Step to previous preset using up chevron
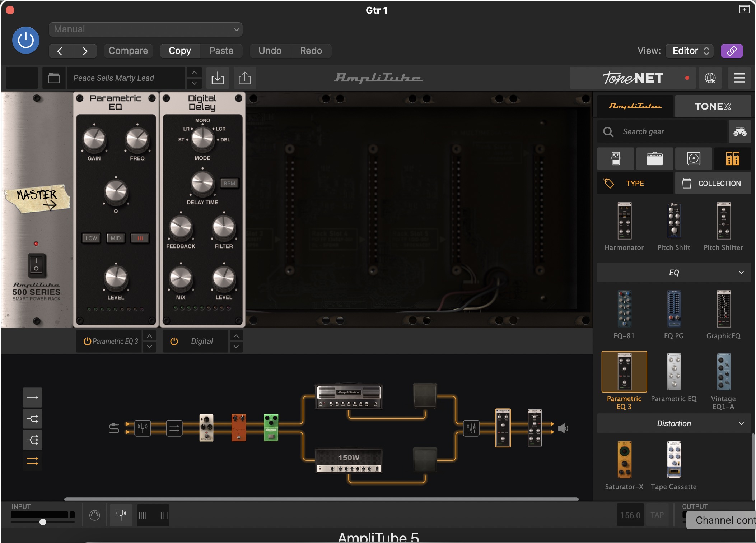Viewport: 756px width, 543px height. click(x=194, y=73)
